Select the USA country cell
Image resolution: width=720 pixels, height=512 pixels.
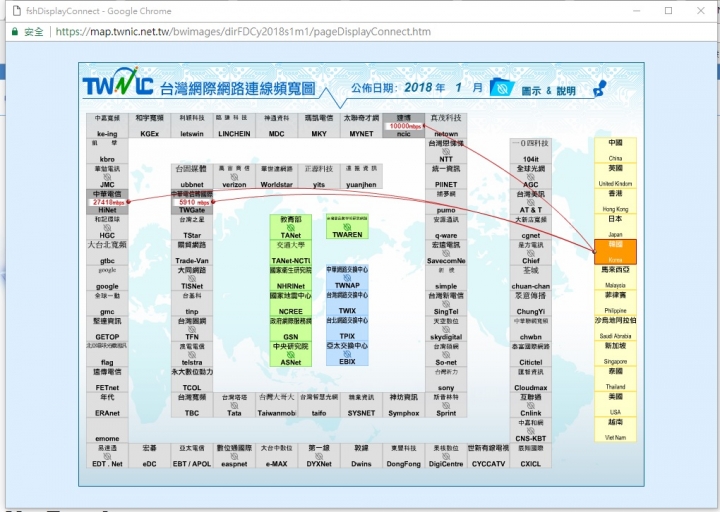point(615,404)
